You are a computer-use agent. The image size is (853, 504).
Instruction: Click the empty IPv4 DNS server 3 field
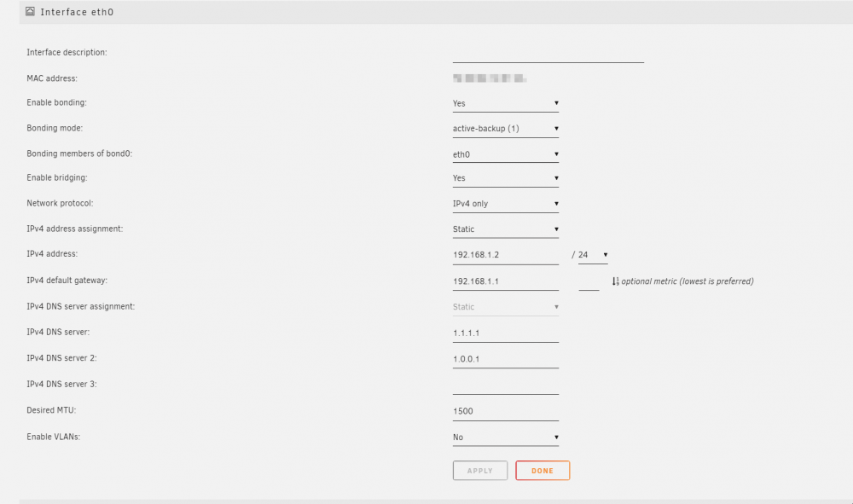[505, 385]
